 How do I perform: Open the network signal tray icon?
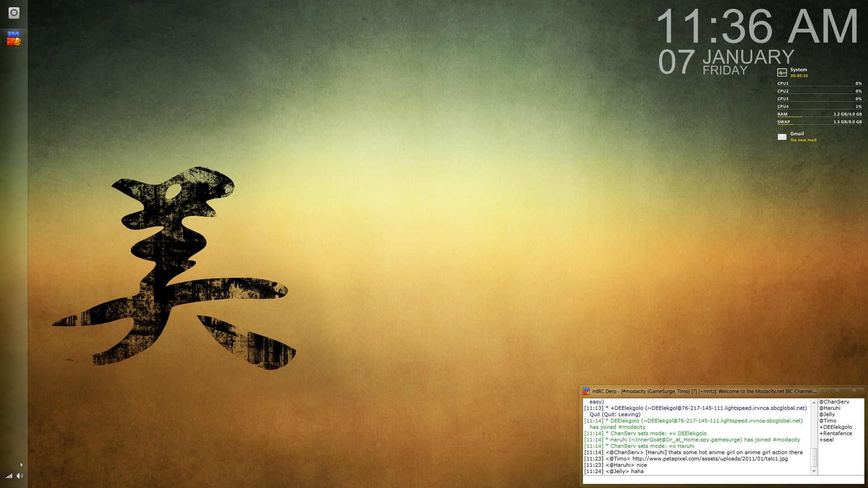[9, 476]
